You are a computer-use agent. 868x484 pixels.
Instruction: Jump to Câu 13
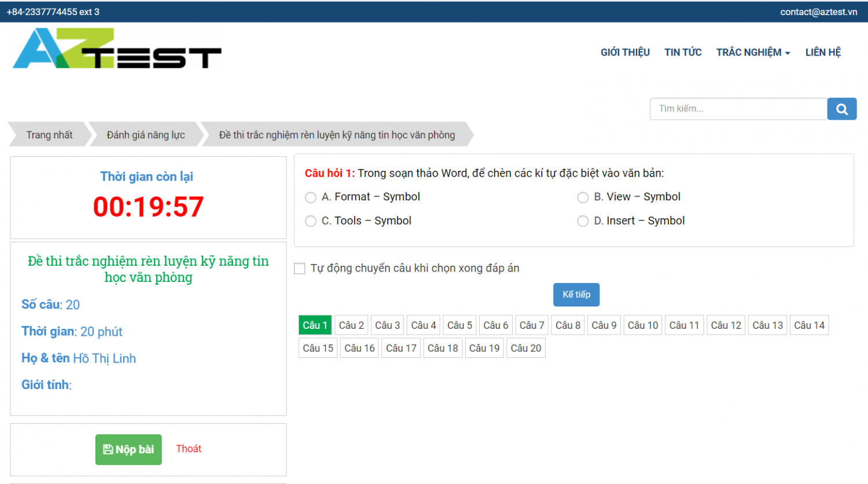[768, 325]
